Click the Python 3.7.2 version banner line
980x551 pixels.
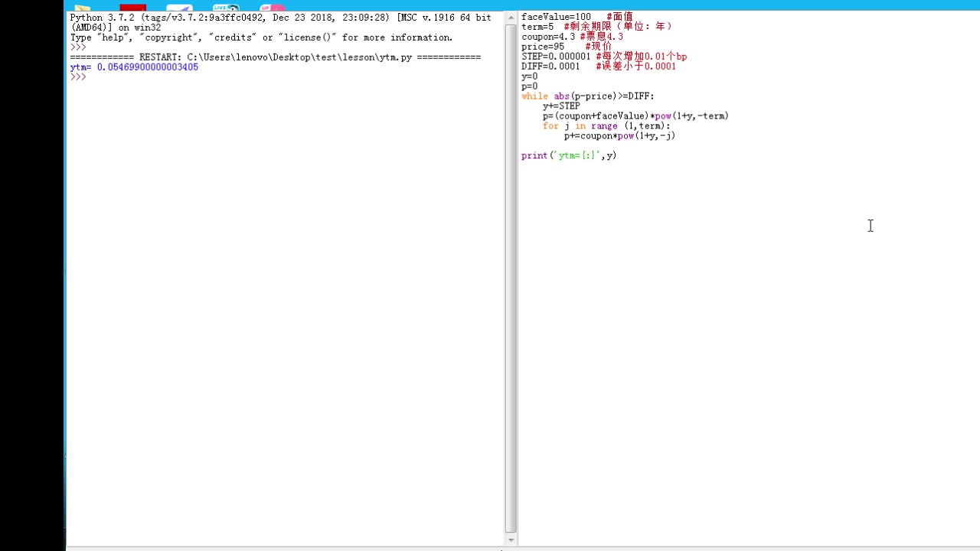pos(281,18)
